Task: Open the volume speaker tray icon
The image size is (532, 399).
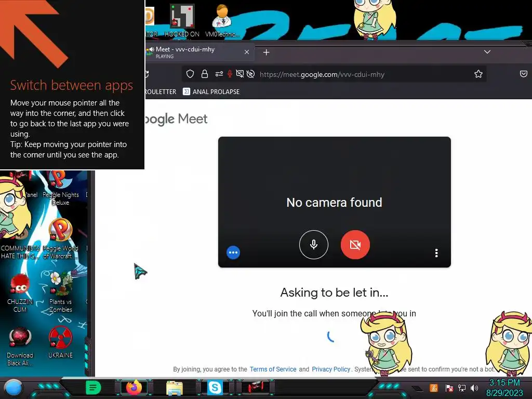Action: pos(474,388)
